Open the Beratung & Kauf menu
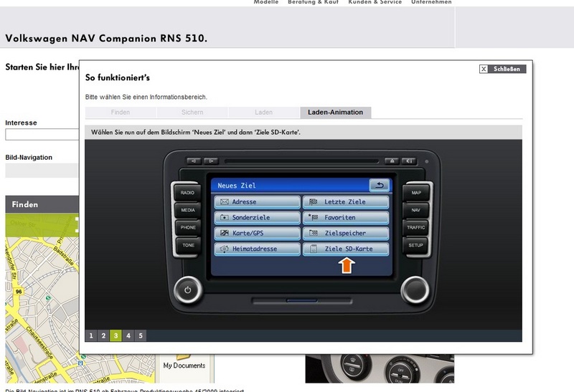The height and width of the screenshot is (392, 574). coord(313,2)
